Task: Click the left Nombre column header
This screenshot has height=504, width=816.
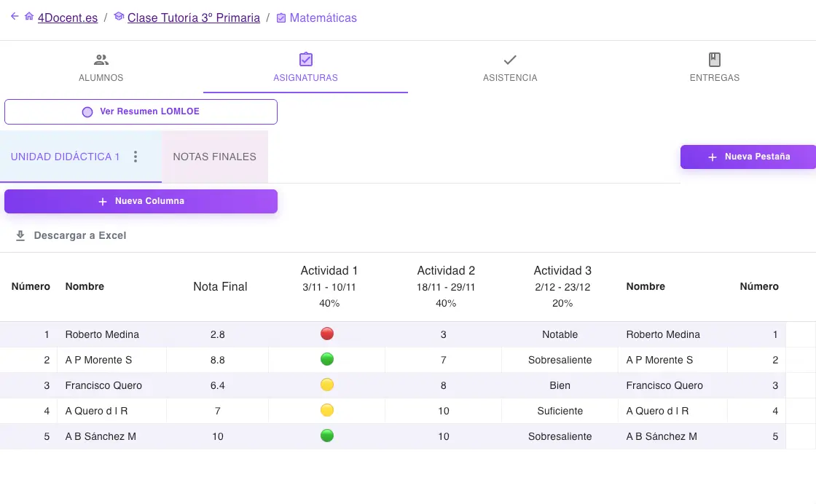Action: (x=85, y=286)
